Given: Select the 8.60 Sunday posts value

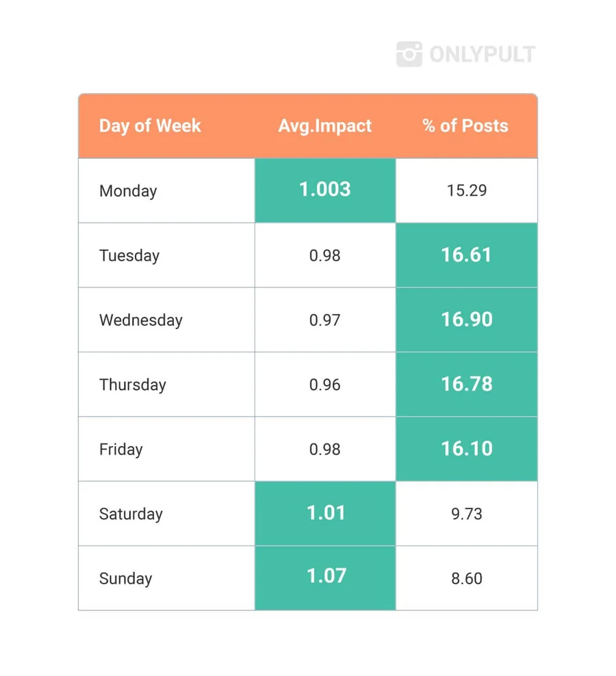Looking at the screenshot, I should pos(467,579).
